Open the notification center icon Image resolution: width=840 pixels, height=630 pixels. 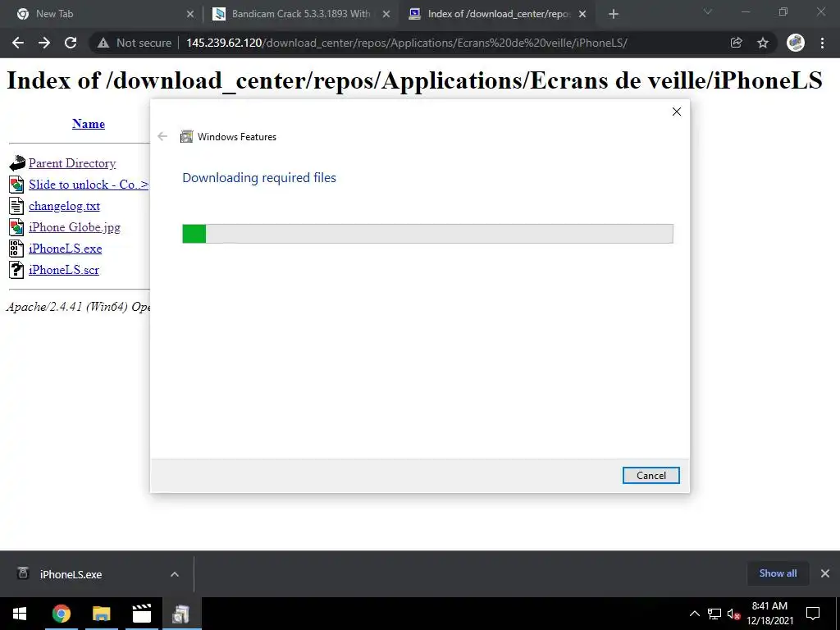coord(813,614)
